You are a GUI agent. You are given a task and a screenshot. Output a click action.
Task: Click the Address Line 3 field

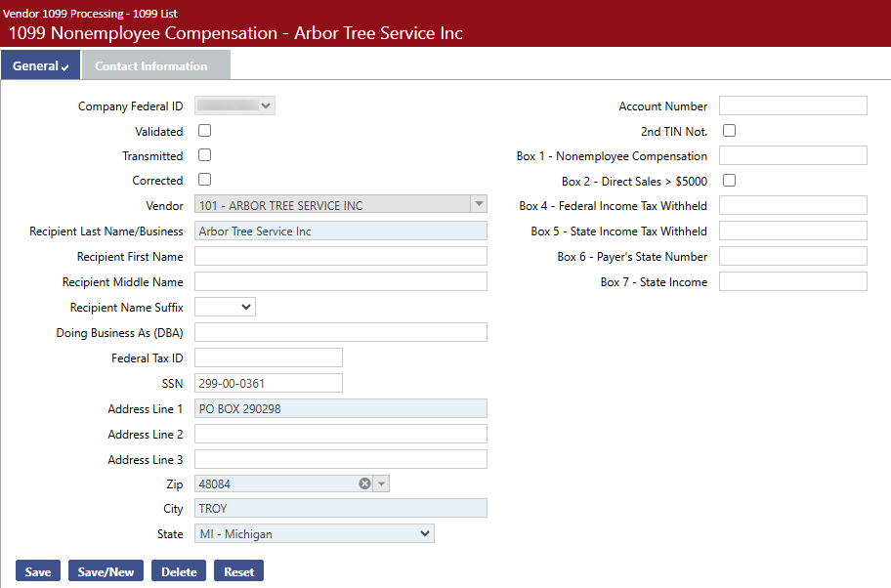click(x=341, y=459)
